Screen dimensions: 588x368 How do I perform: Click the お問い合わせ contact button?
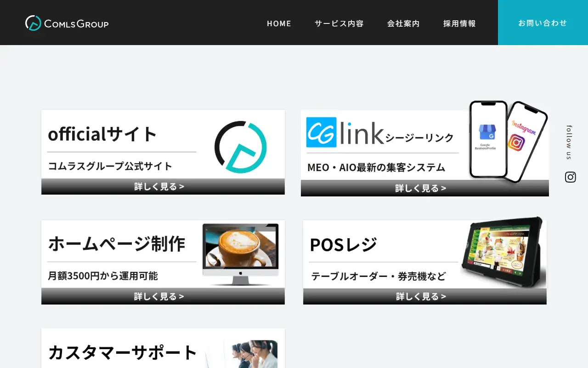[x=543, y=23]
